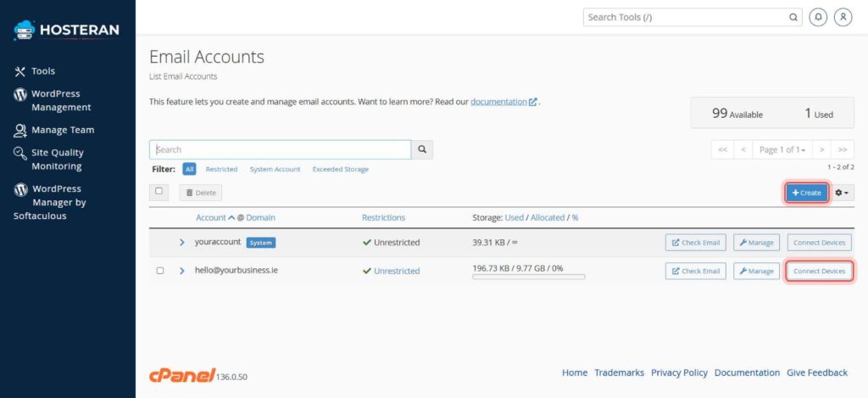Go to first page of results
Viewport: 868px width, 398px height.
tap(722, 149)
